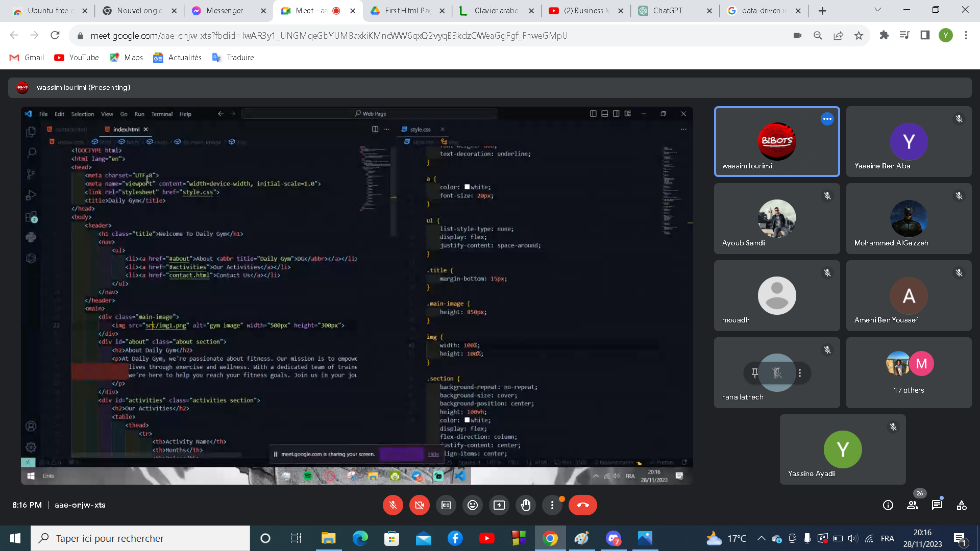Switch to the Clavier arabe tab
The width and height of the screenshot is (980, 551).
pos(496,11)
